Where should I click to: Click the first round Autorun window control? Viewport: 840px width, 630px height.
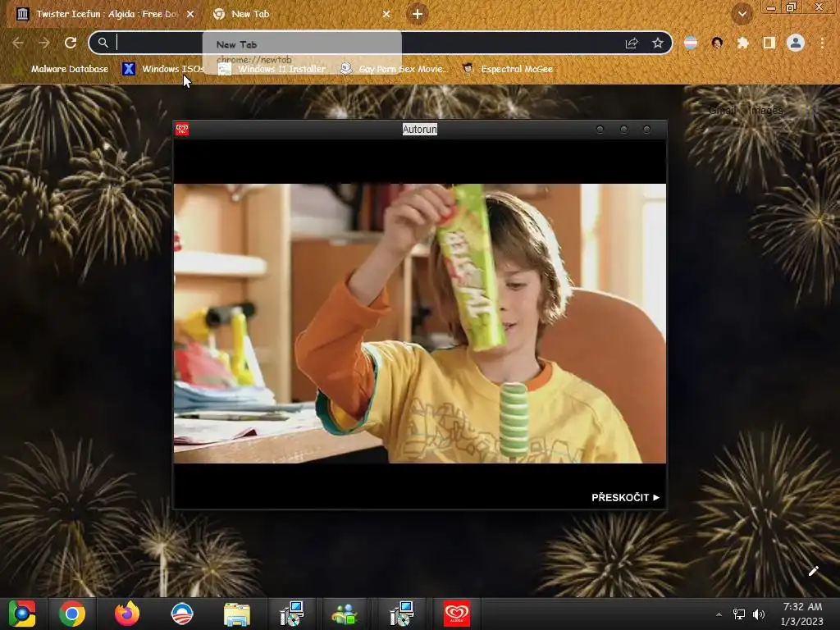click(600, 129)
